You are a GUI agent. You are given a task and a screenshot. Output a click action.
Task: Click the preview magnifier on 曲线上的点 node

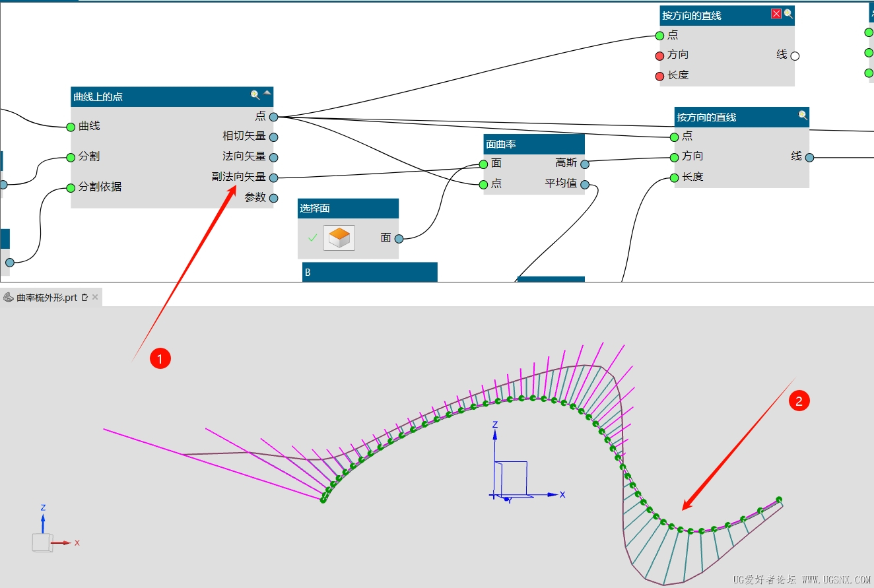(255, 95)
